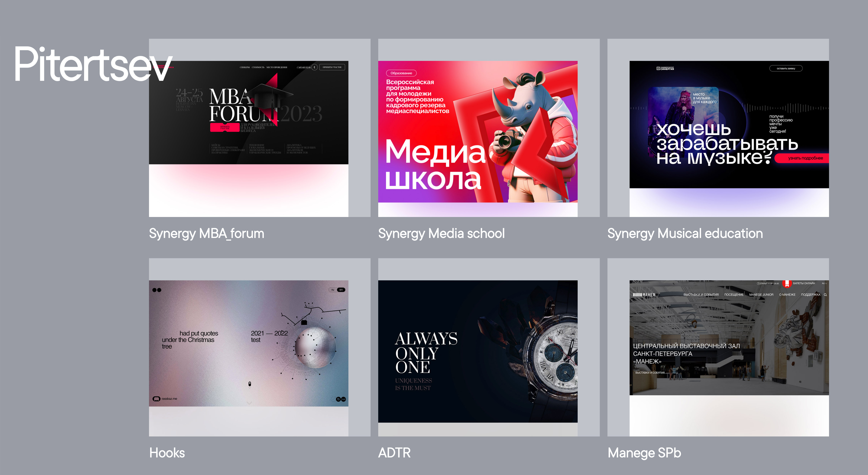Click the red ticket icon in Manege header
The height and width of the screenshot is (475, 868).
click(787, 284)
